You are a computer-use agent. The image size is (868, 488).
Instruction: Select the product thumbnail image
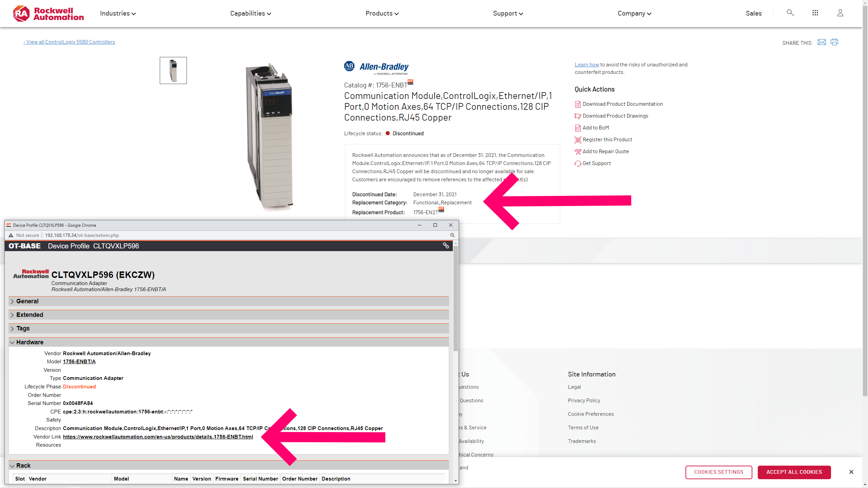[173, 70]
